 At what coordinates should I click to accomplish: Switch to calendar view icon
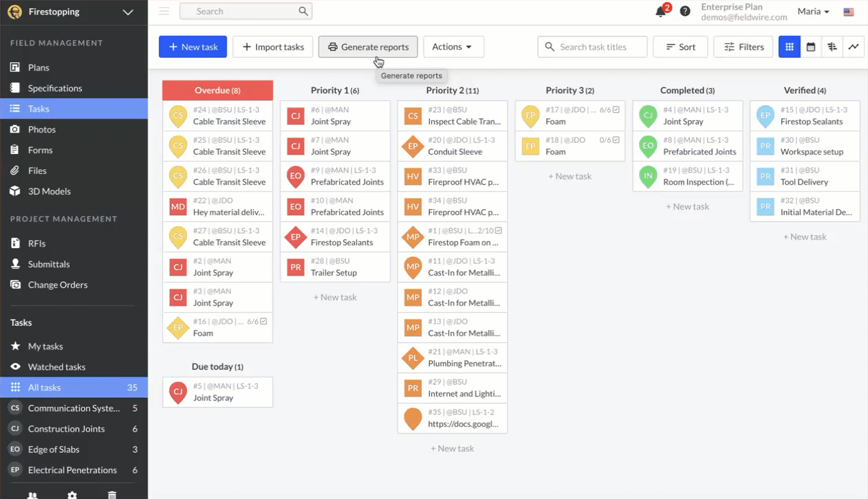pos(811,47)
